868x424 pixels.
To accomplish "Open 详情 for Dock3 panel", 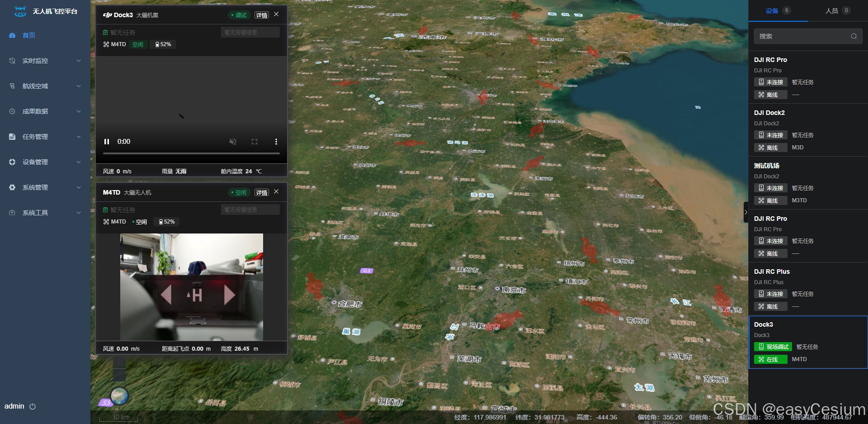I will pos(262,15).
